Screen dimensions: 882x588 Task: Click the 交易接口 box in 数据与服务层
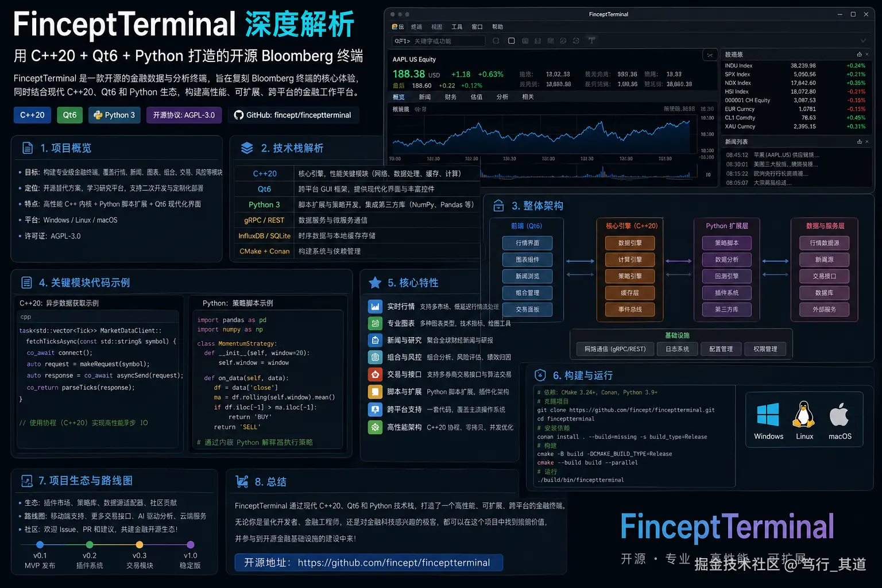(x=824, y=276)
